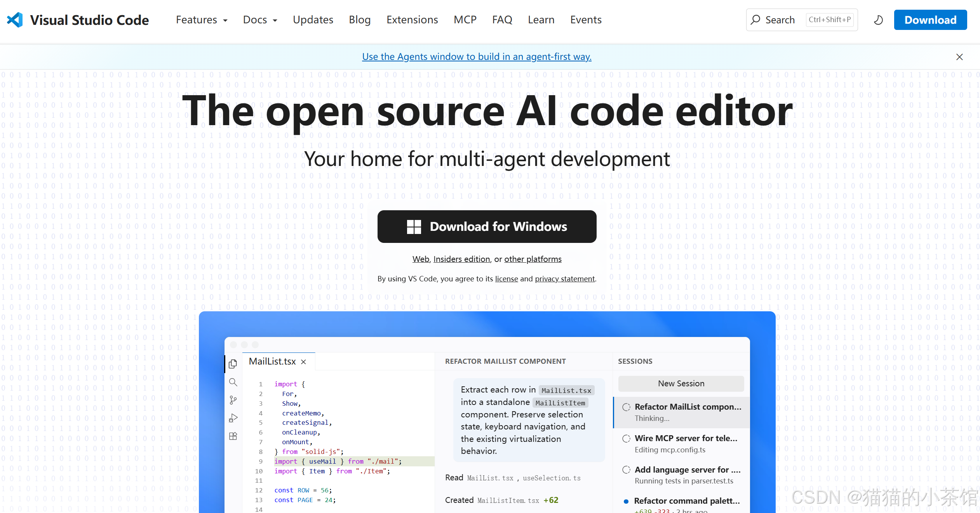Open the Source Control branch icon
The image size is (980, 513).
[x=233, y=400]
